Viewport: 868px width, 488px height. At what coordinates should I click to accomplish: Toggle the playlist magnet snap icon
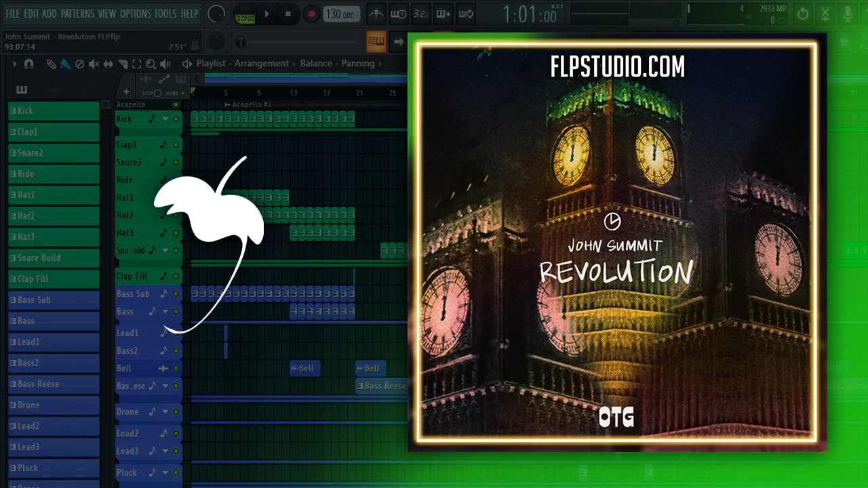28,64
